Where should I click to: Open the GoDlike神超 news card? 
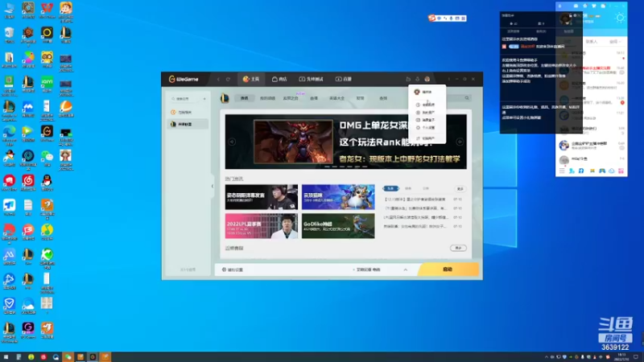click(x=338, y=226)
